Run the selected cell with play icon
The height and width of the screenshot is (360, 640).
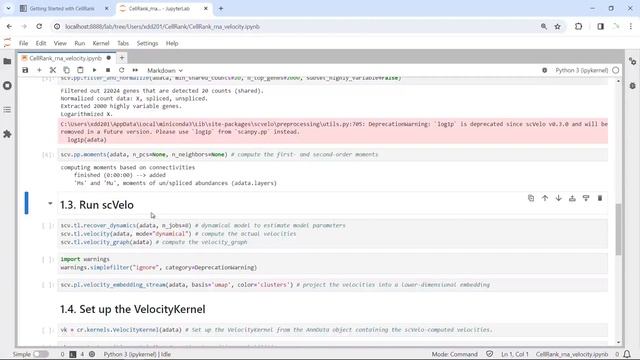coord(94,70)
